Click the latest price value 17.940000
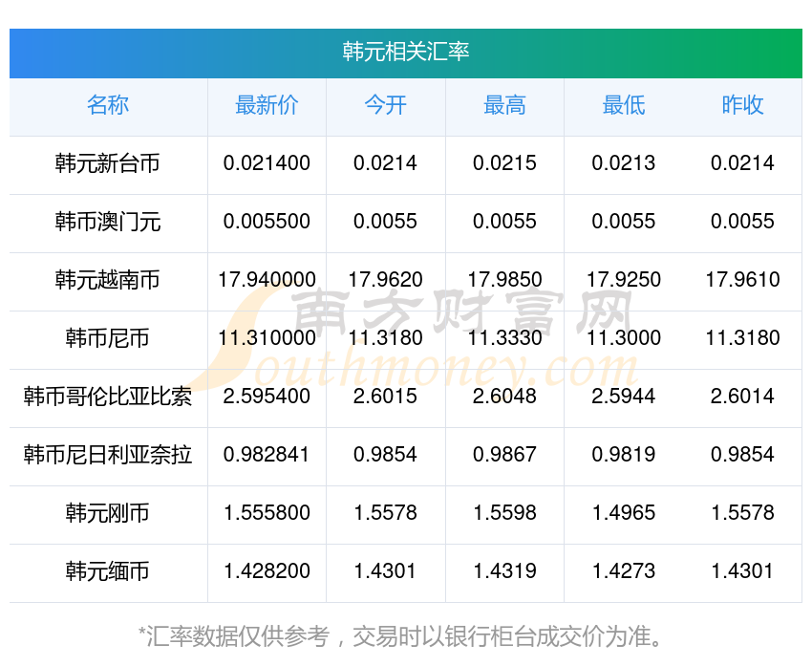This screenshot has width=812, height=666. 267,281
